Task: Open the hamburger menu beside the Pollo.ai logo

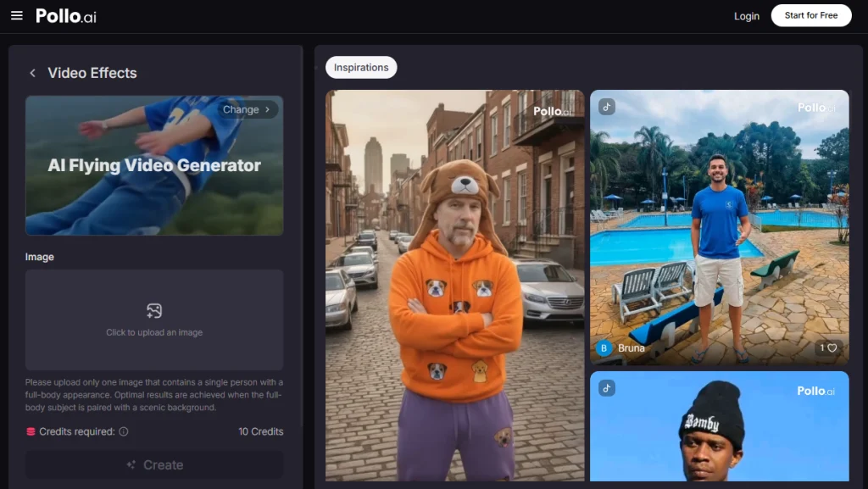Action: [17, 16]
